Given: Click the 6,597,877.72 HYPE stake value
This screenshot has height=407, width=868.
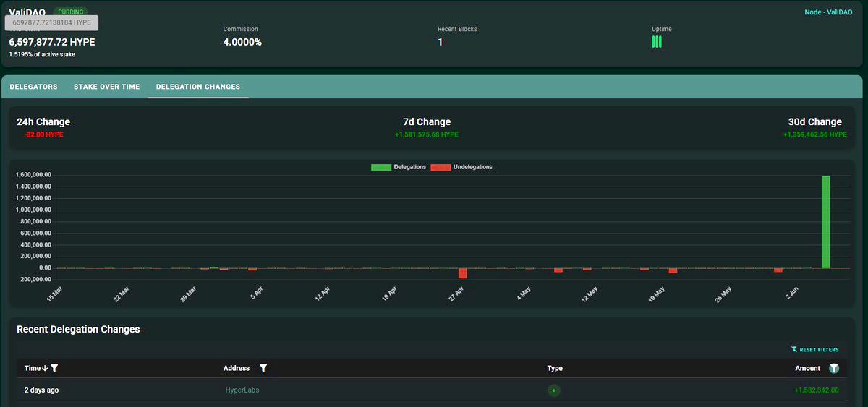Looking at the screenshot, I should (52, 42).
